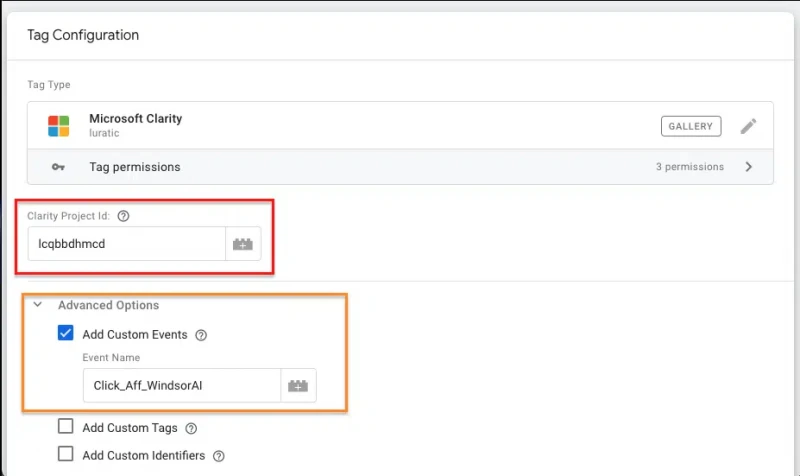The height and width of the screenshot is (476, 800).
Task: Click help icon beside Clarity Project Id label
Action: 123,216
